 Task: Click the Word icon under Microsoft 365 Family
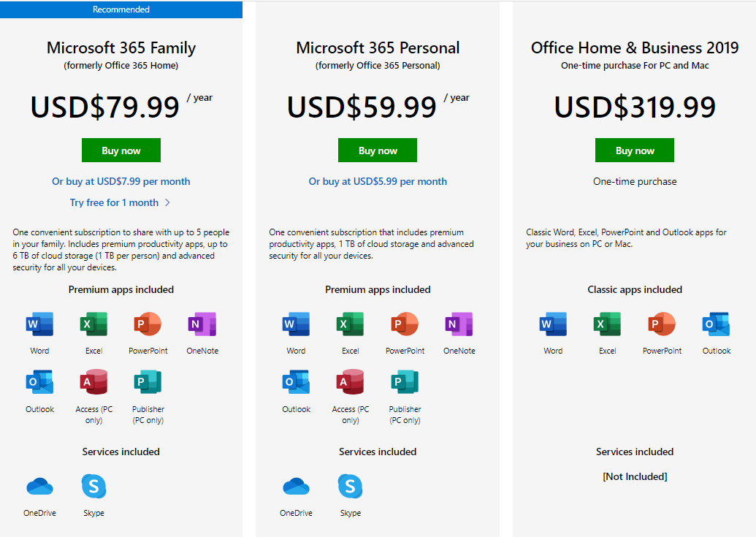click(39, 324)
